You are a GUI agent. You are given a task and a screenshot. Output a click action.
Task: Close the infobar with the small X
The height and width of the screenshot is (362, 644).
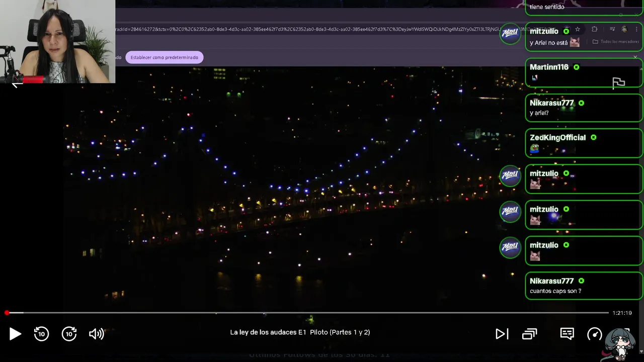click(x=635, y=57)
